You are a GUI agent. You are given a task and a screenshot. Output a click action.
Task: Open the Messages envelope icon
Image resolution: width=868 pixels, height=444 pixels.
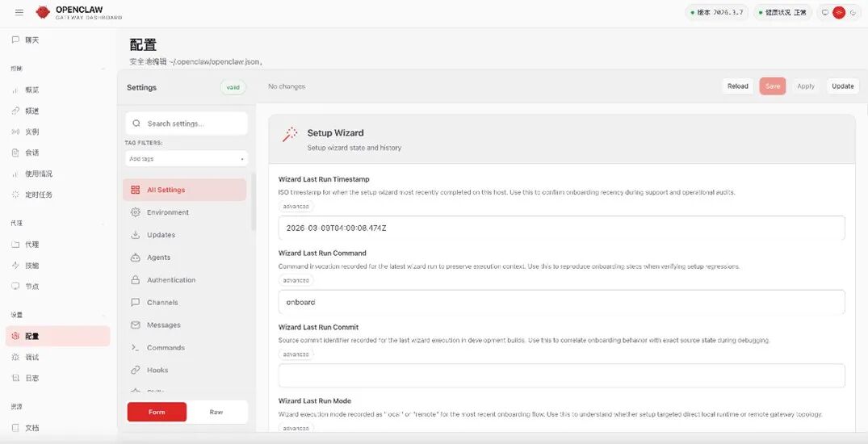[x=135, y=325]
